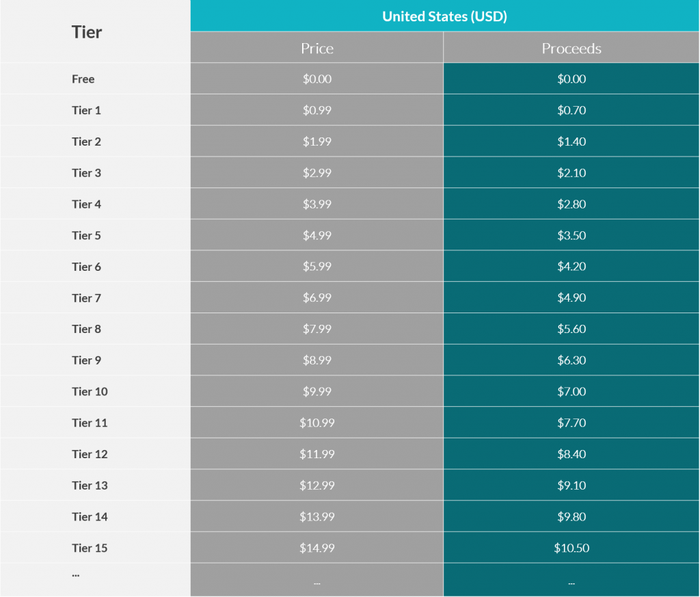This screenshot has height=597, width=700.
Task: Click the $9.99 price cell
Action: click(x=317, y=391)
